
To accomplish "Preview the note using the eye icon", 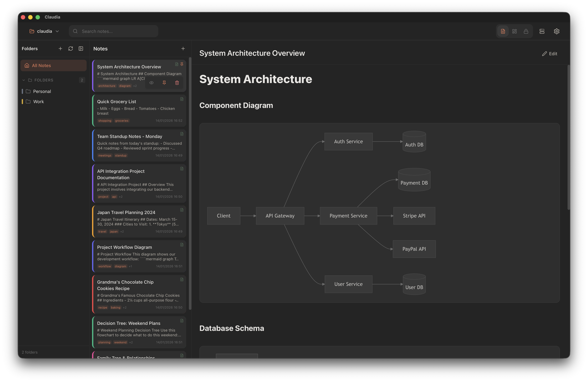I will (x=151, y=83).
